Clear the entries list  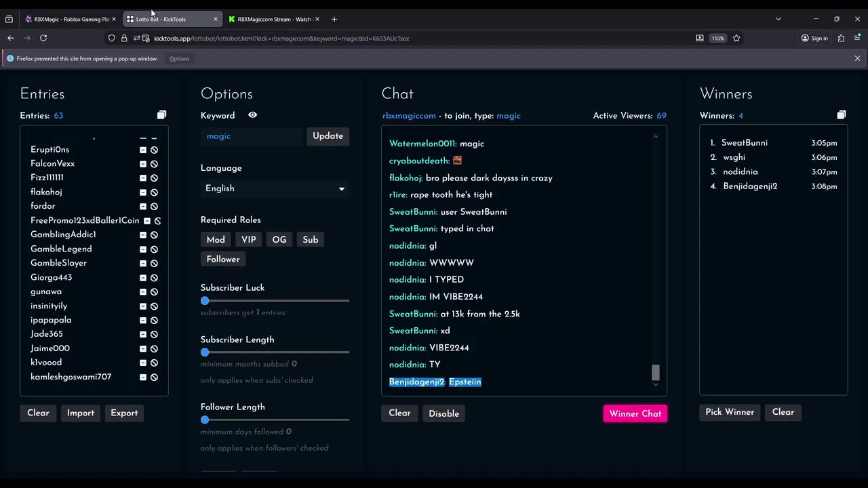click(x=38, y=413)
